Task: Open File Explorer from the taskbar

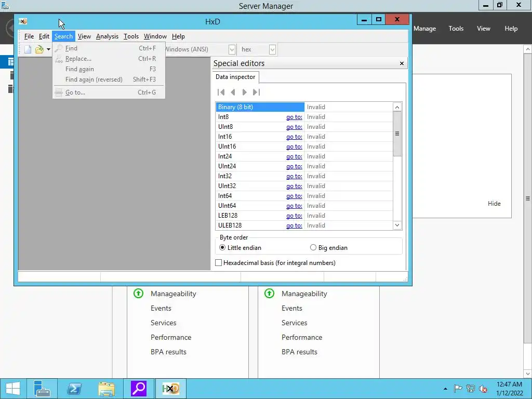Action: pos(107,389)
